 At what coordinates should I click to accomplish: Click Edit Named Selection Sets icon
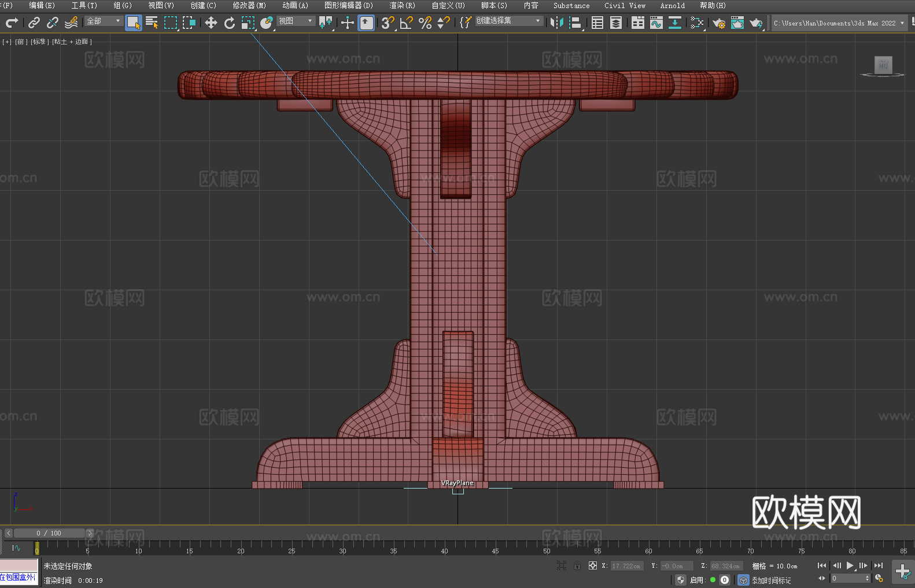tap(466, 23)
